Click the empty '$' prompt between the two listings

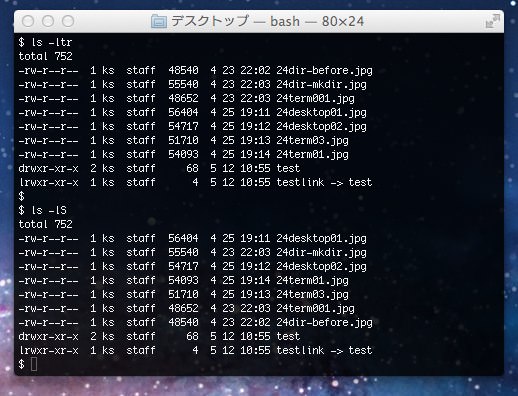point(22,196)
